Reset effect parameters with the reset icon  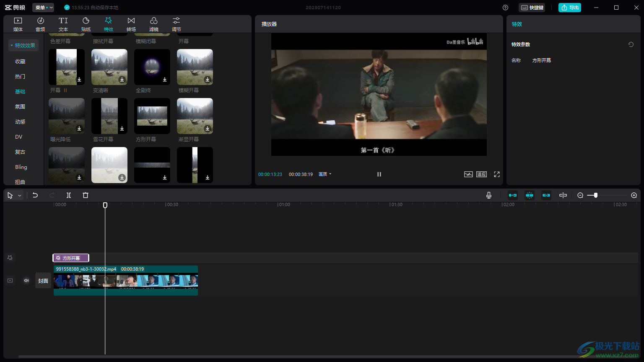631,44
